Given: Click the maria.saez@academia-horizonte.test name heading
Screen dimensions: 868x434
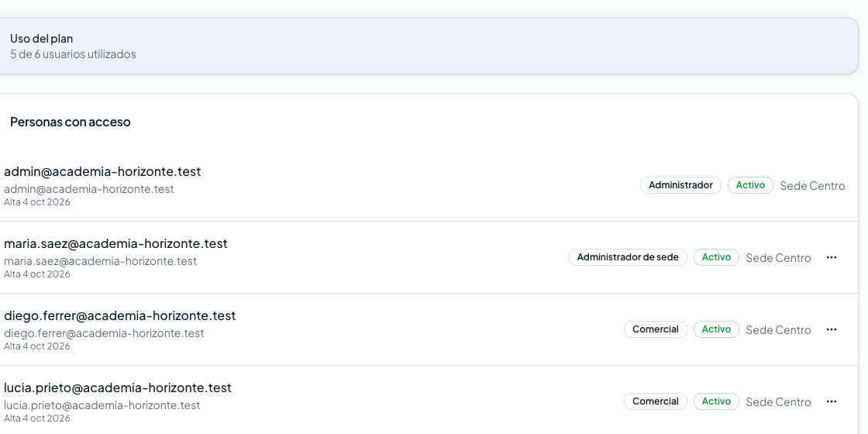Looking at the screenshot, I should 115,243.
